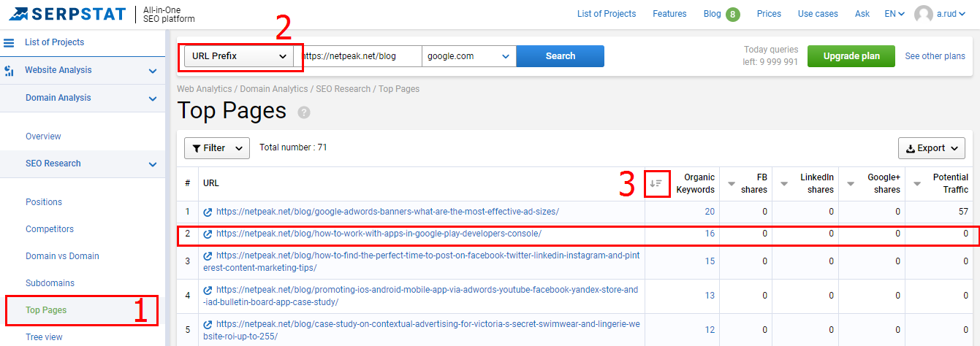Open the Filter dropdown
Screen dimensions: 980x346
click(217, 148)
